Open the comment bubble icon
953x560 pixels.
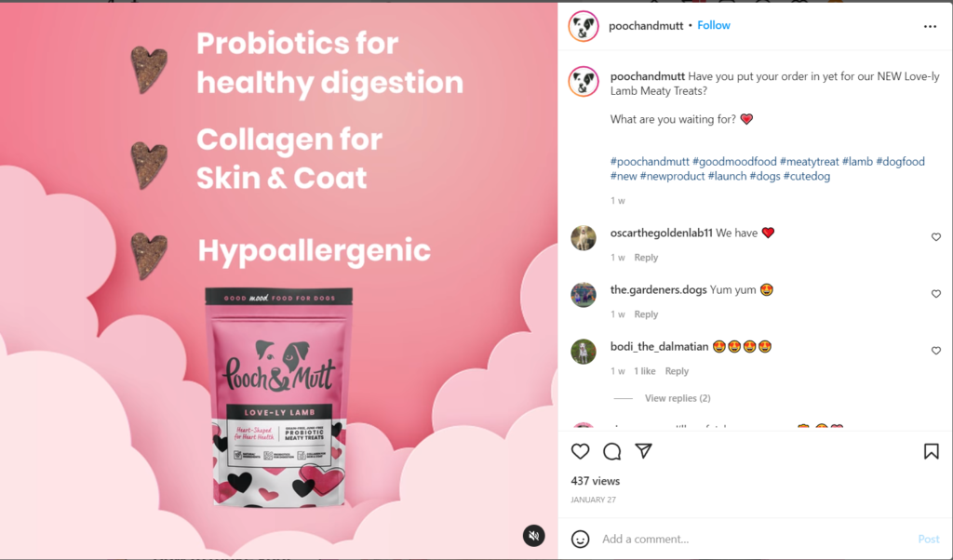(x=612, y=451)
